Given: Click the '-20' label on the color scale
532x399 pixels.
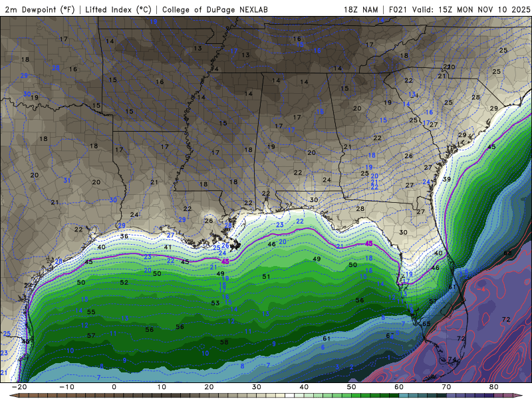Looking at the screenshot, I should coord(19,387).
